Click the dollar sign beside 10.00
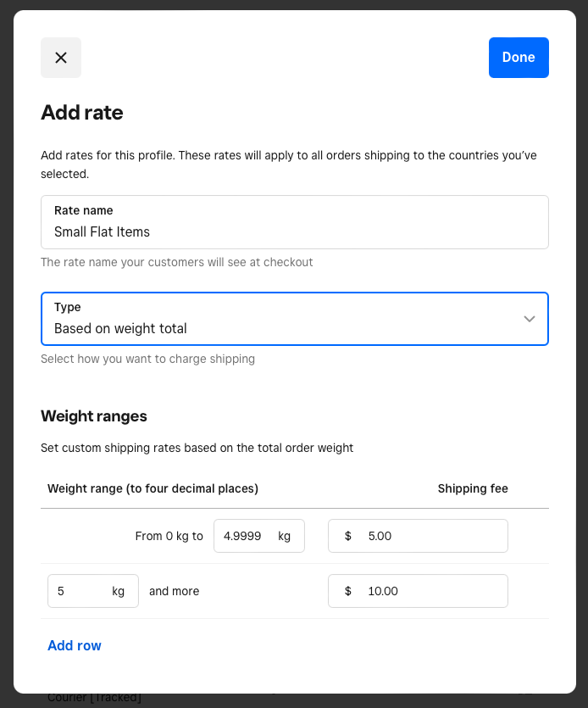The width and height of the screenshot is (588, 708). click(x=348, y=591)
